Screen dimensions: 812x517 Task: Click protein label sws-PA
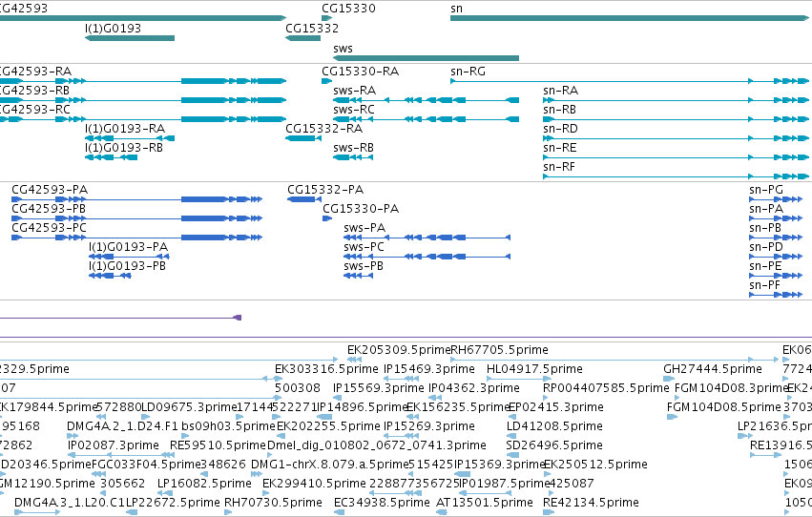[364, 228]
